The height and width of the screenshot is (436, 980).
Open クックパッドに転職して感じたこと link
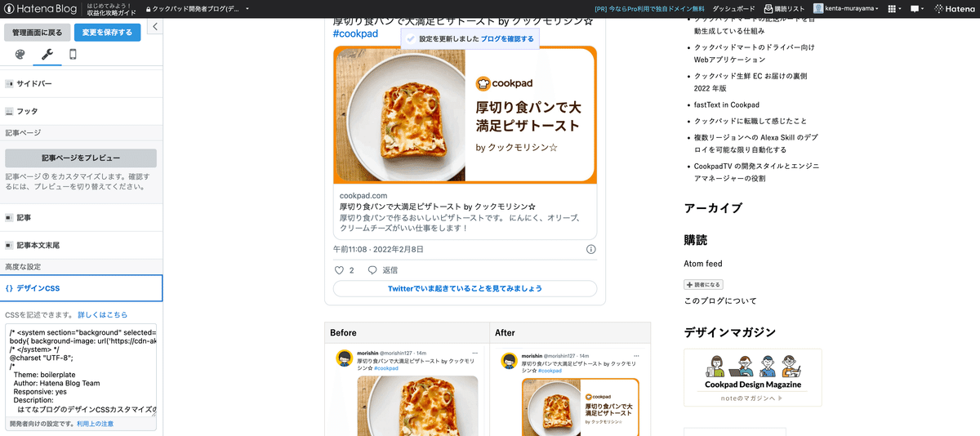coord(751,120)
